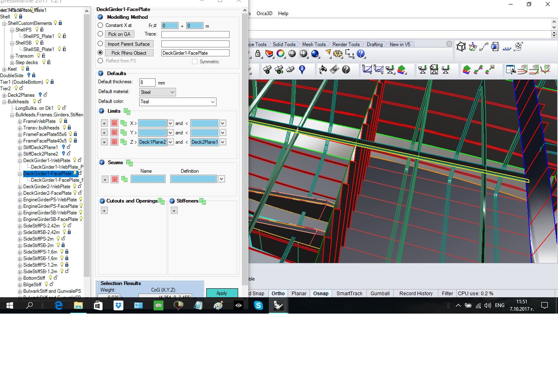This screenshot has width=558, height=392.
Task: Open the Orca3D menu
Action: 264,13
